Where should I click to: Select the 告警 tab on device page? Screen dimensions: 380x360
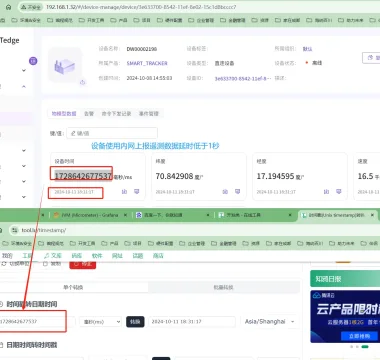[x=89, y=114]
